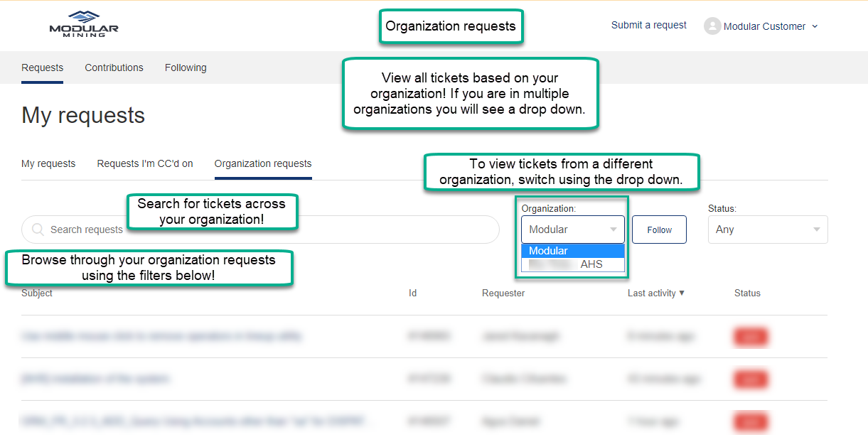Select the Organization requests tab
Image resolution: width=868 pixels, height=437 pixels.
(263, 163)
